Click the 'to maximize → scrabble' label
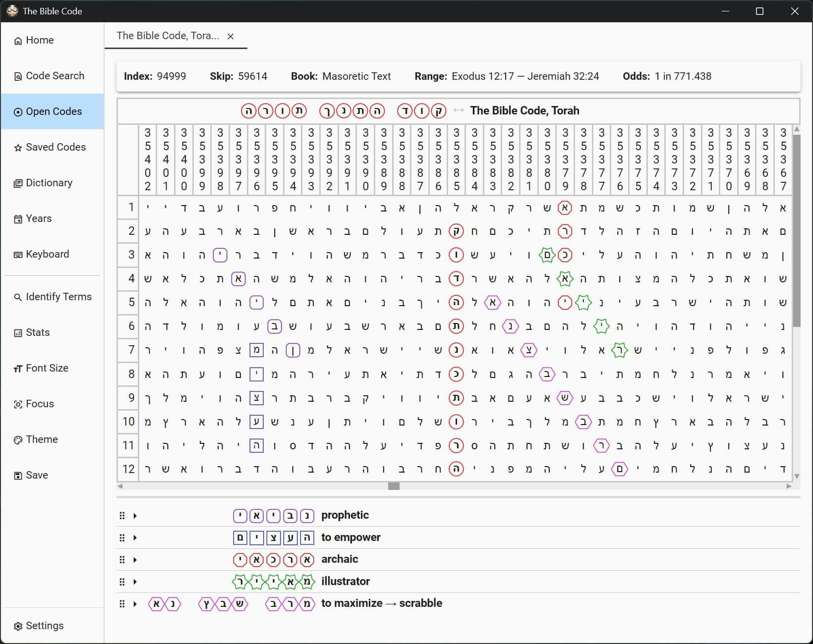The height and width of the screenshot is (644, 813). 382,603
